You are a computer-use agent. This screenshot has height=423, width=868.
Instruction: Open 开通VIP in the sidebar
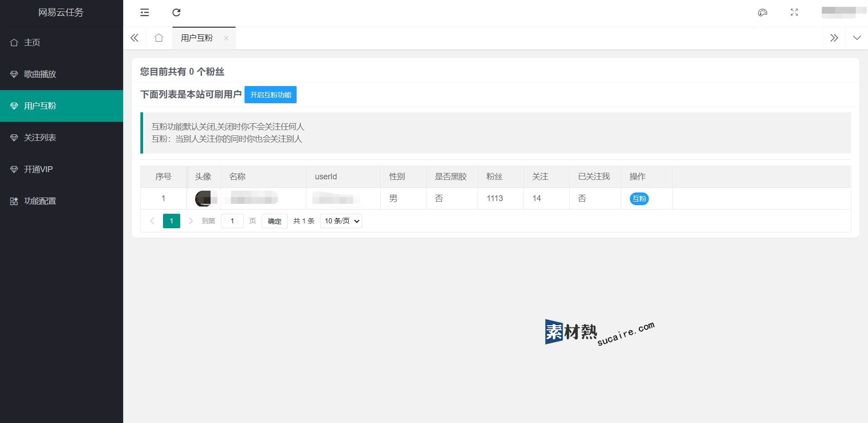coord(62,169)
